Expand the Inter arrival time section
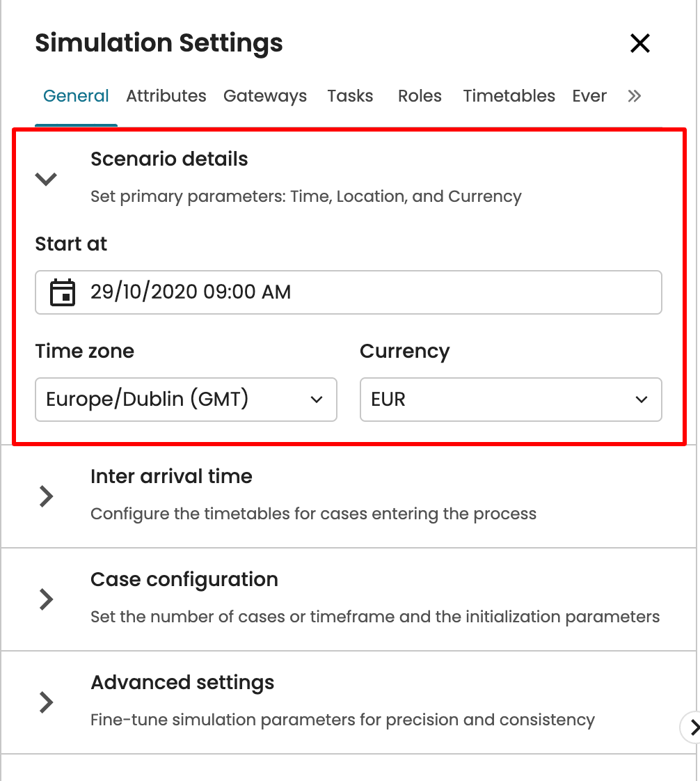 point(47,496)
